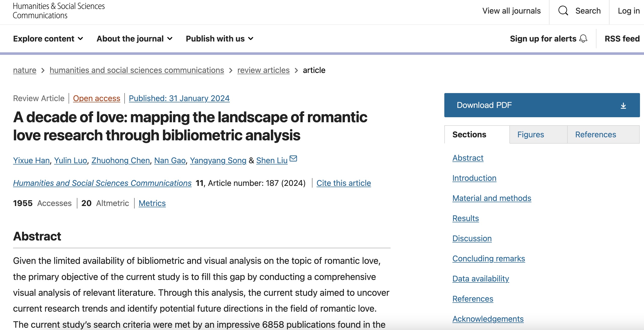Expand the Explore content dropdown

click(x=48, y=38)
